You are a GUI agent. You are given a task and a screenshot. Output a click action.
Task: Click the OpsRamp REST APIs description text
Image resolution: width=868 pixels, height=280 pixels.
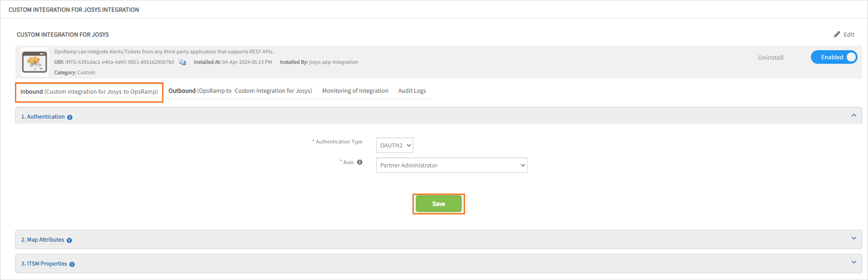[x=164, y=52]
